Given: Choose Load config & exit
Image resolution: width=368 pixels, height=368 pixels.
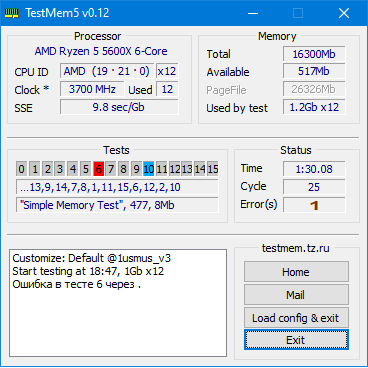Looking at the screenshot, I should [x=296, y=318].
